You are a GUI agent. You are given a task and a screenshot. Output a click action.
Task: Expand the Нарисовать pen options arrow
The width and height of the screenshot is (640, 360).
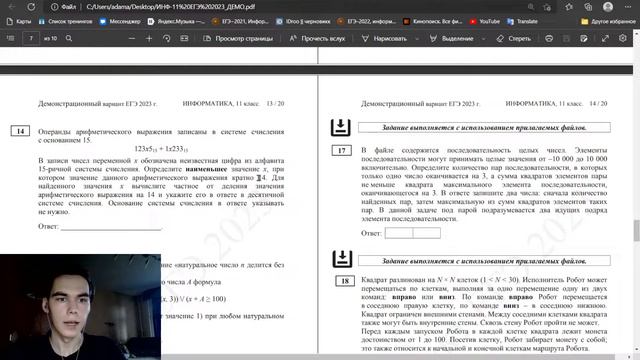(417, 39)
